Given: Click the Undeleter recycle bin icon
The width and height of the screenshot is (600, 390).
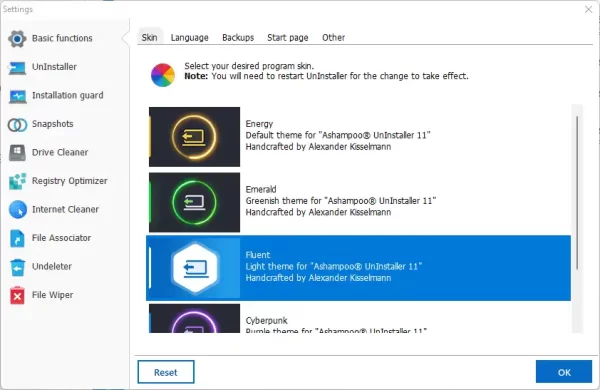Looking at the screenshot, I should (x=17, y=267).
